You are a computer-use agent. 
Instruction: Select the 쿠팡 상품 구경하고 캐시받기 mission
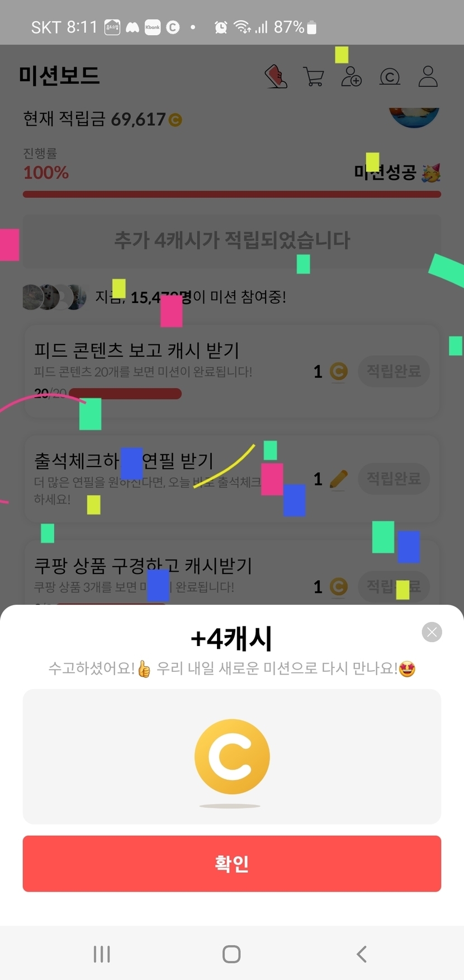pyautogui.click(x=143, y=566)
